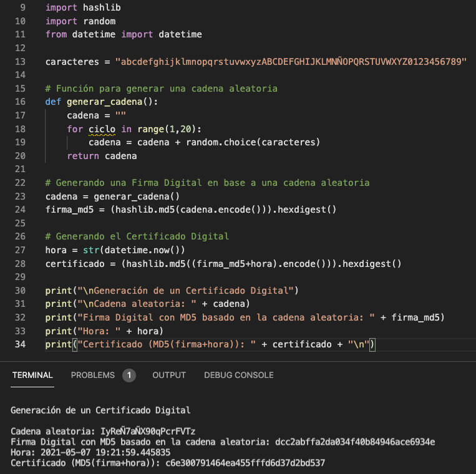Image resolution: width=476 pixels, height=474 pixels.
Task: Click line number 22 in the gutter
Action: tap(19, 183)
